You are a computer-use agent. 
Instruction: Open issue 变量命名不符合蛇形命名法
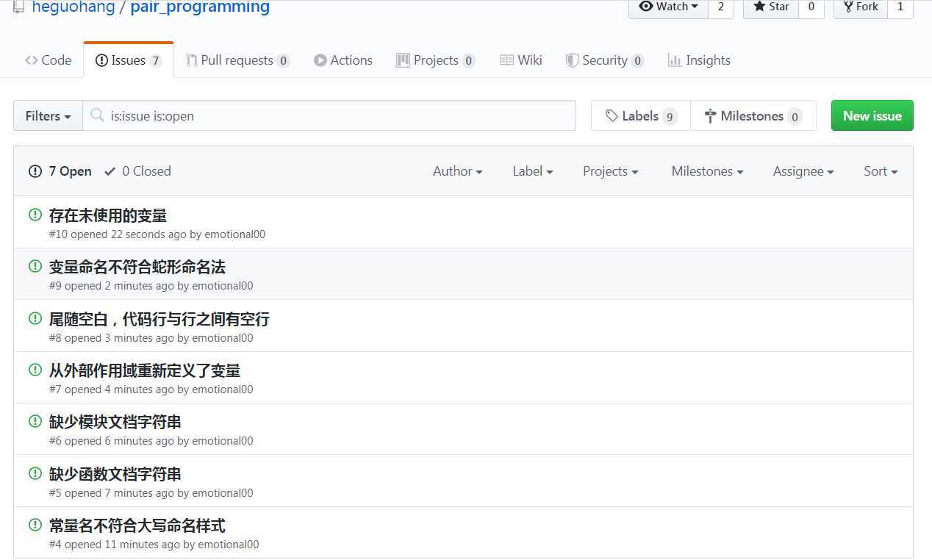click(137, 267)
